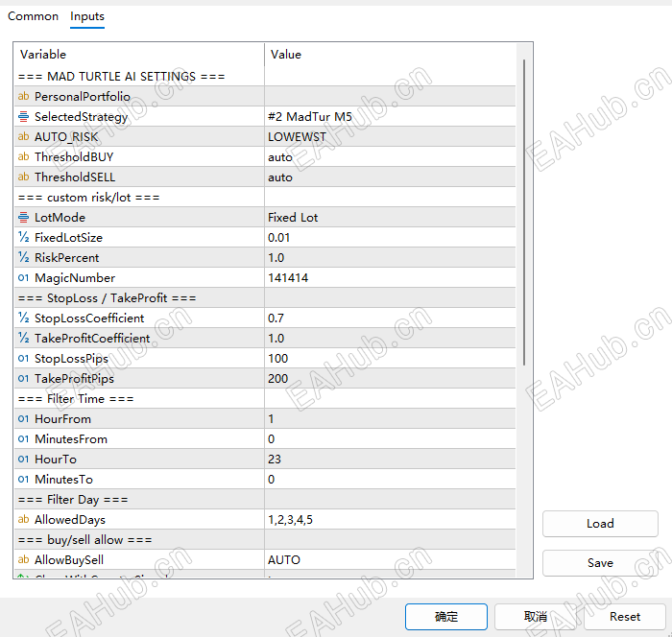Edit the AUTO_RISK value LOWEWST
The height and width of the screenshot is (637, 672).
pyautogui.click(x=390, y=136)
